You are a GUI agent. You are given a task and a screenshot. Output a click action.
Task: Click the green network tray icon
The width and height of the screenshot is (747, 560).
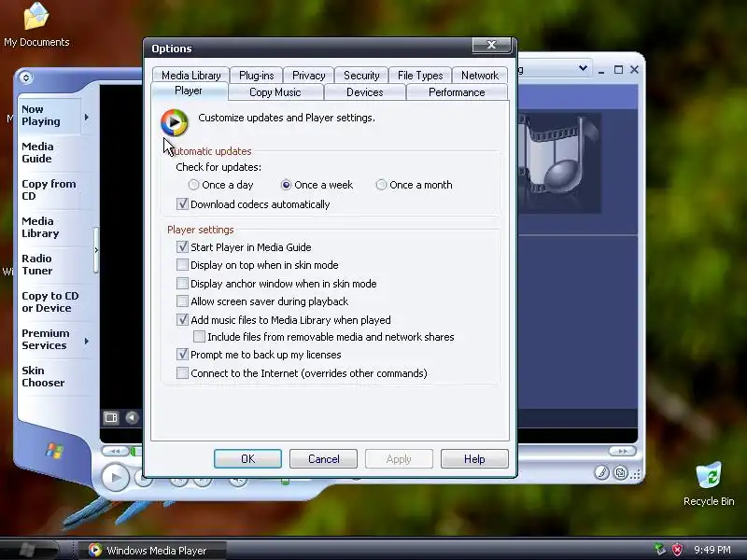pos(659,550)
